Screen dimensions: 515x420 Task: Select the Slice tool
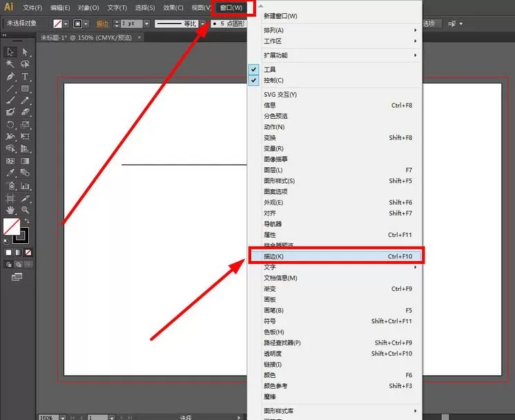[x=25, y=198]
